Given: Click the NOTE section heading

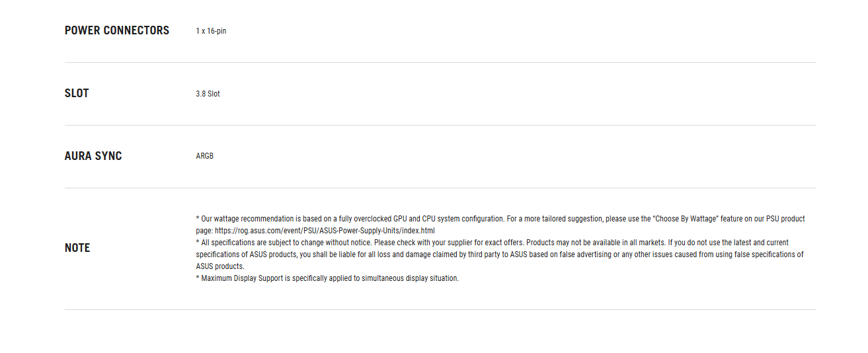Looking at the screenshot, I should [x=77, y=248].
